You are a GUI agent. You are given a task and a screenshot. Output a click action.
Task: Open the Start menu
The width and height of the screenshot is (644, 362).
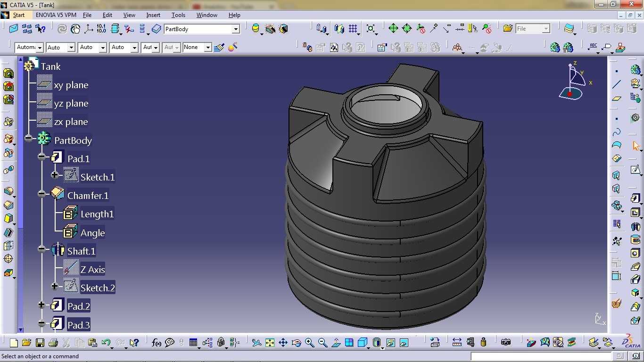click(19, 15)
